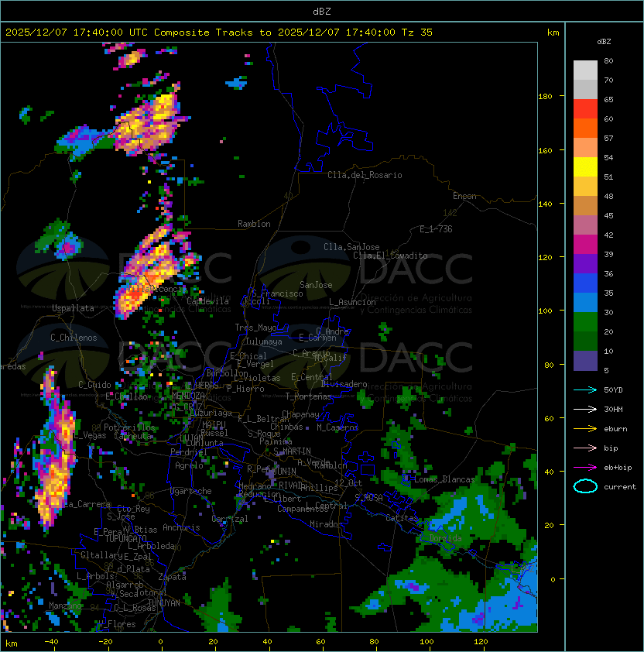Image resolution: width=644 pixels, height=652 pixels.
Task: Click the Zapata label
Action: click(x=172, y=577)
